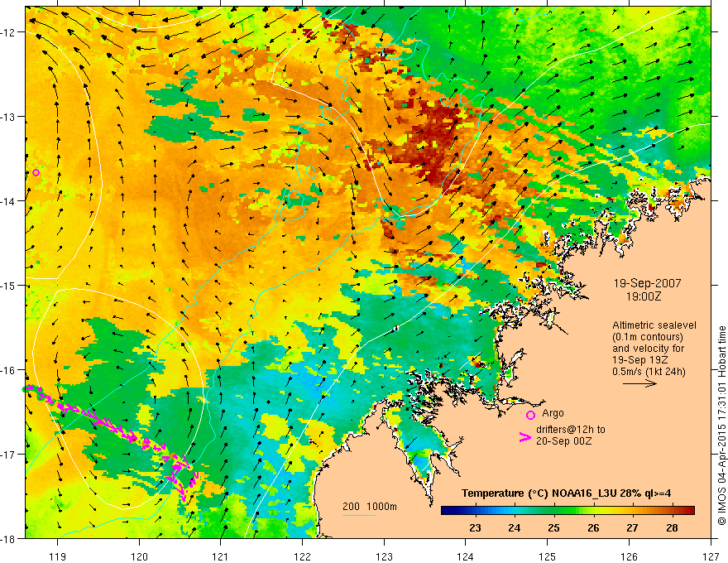Click the '25' color bar tick label
Viewport: 728px width, 563px height.
tap(553, 527)
